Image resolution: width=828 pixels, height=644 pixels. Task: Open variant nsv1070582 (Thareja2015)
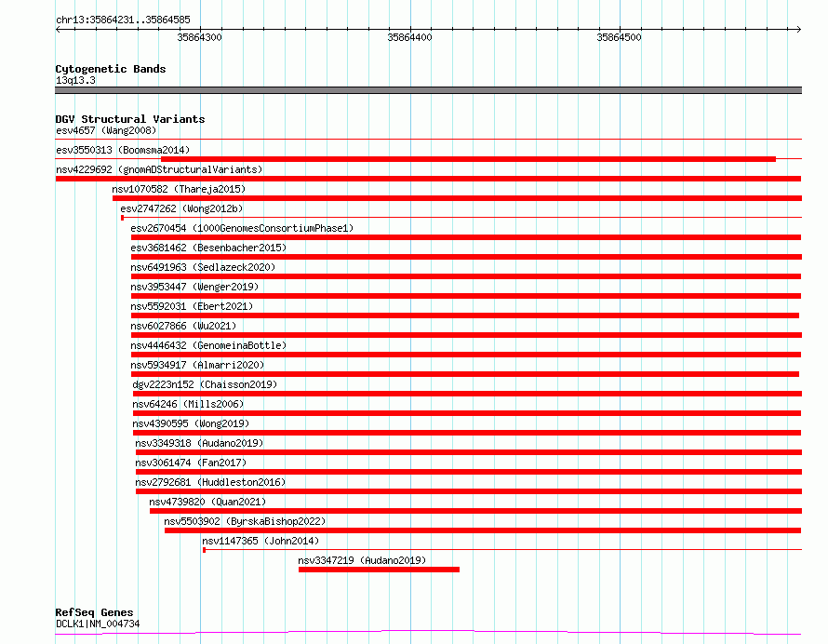[179, 189]
